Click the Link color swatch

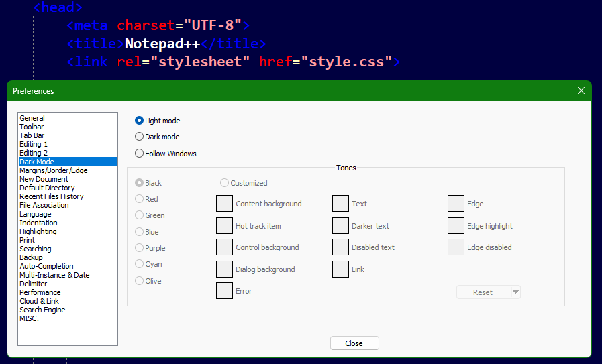(x=340, y=269)
